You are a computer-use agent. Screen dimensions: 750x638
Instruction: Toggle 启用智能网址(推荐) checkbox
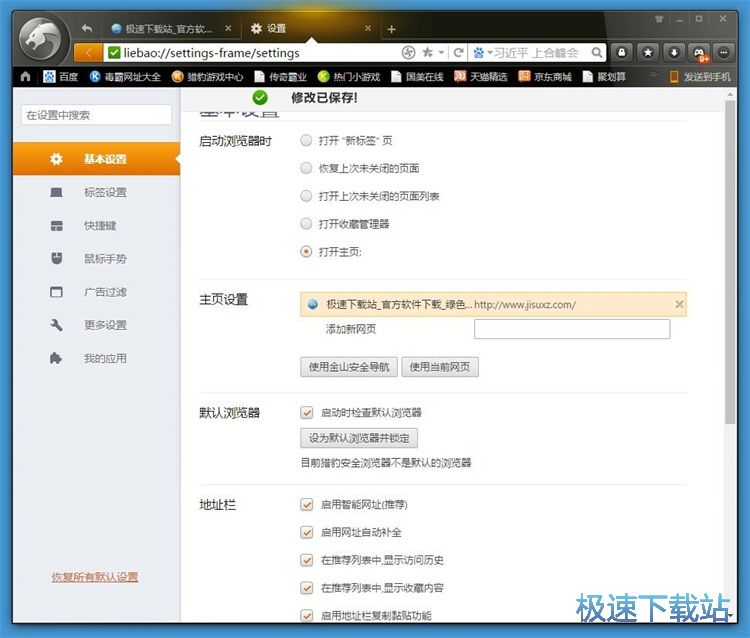tap(307, 505)
